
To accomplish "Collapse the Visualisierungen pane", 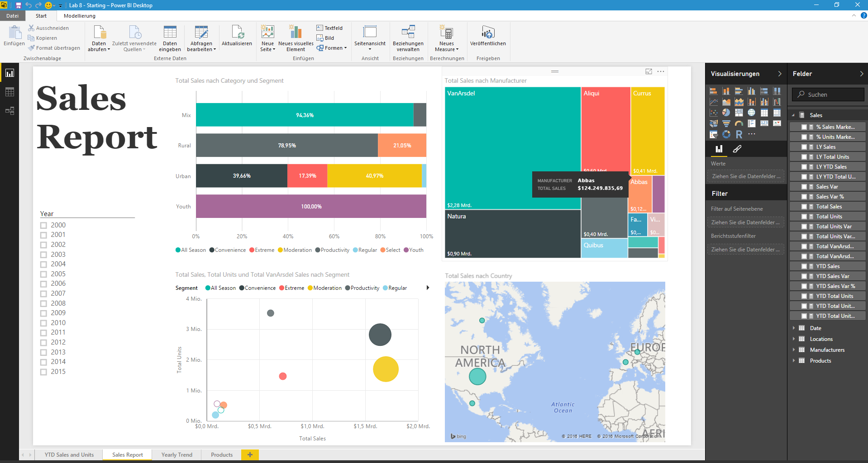I will click(780, 74).
